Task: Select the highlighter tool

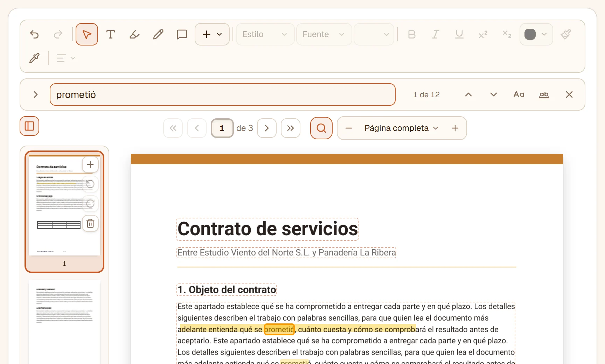Action: click(134, 34)
